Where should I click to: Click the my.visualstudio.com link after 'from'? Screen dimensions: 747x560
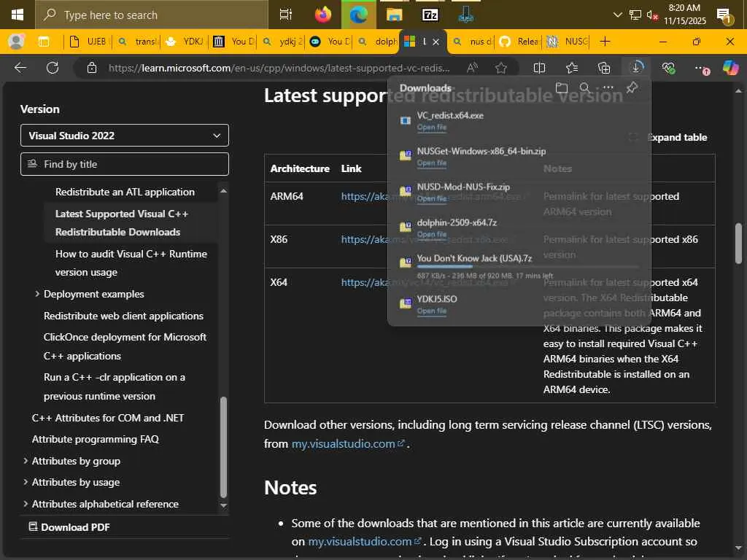(348, 444)
